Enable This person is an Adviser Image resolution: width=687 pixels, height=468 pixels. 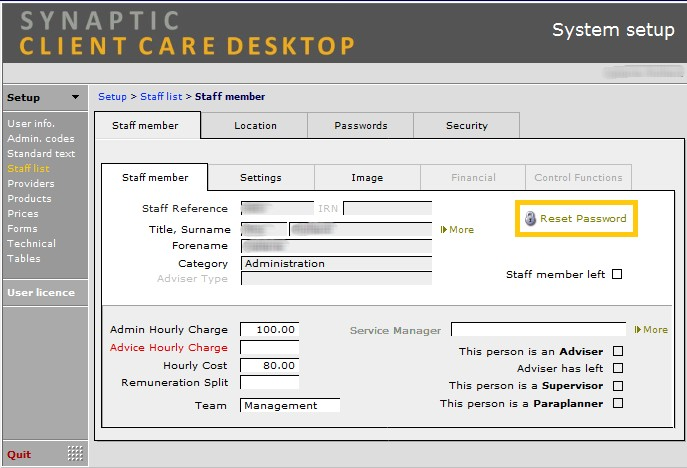[x=618, y=351]
